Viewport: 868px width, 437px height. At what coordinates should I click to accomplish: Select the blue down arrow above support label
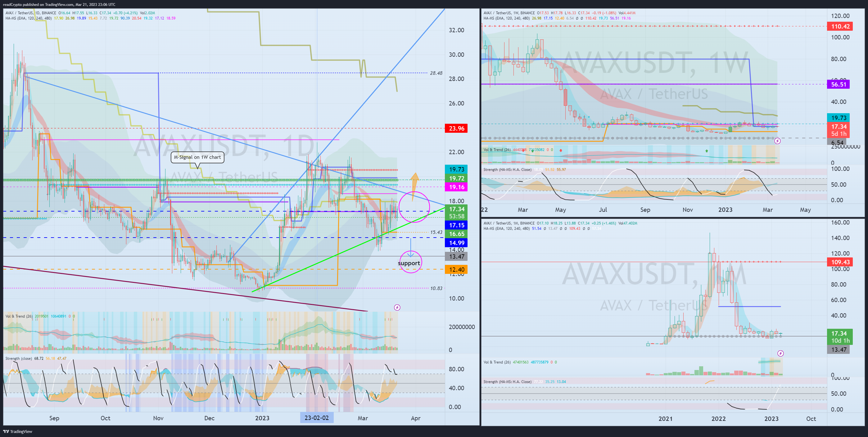[410, 247]
